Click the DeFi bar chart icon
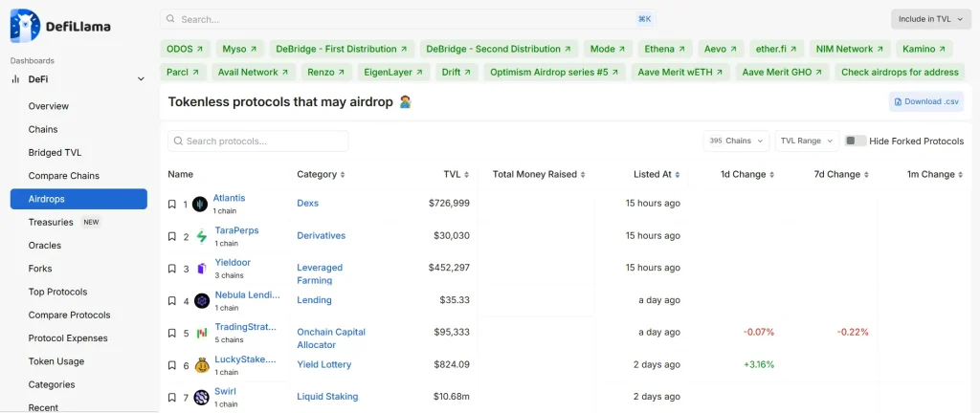This screenshot has width=980, height=413. [15, 79]
